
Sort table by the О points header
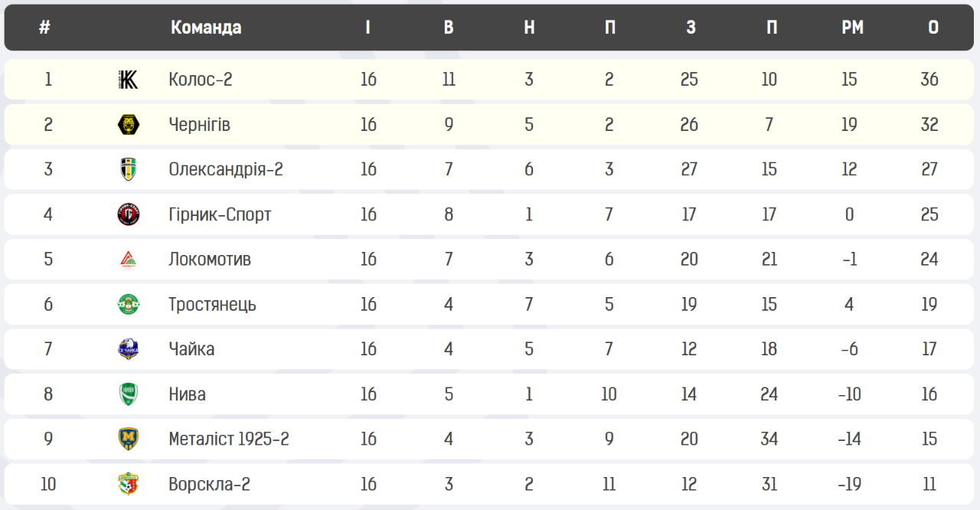pyautogui.click(x=933, y=28)
